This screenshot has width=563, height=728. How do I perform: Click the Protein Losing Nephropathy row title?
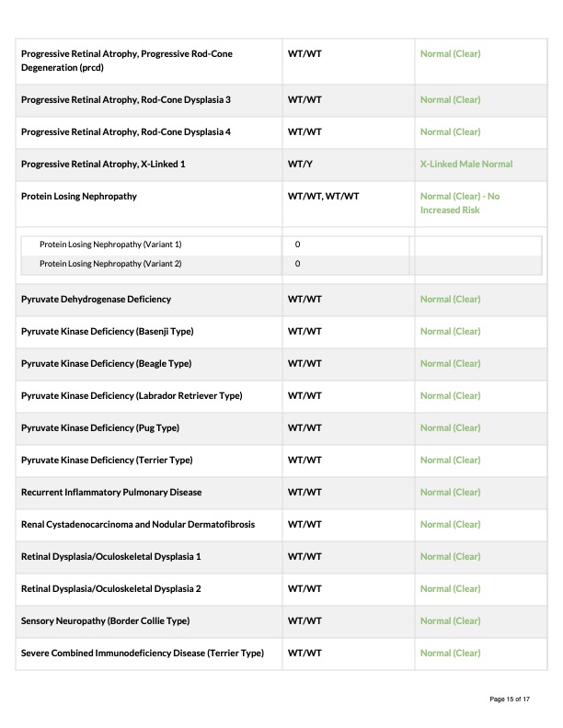79,197
